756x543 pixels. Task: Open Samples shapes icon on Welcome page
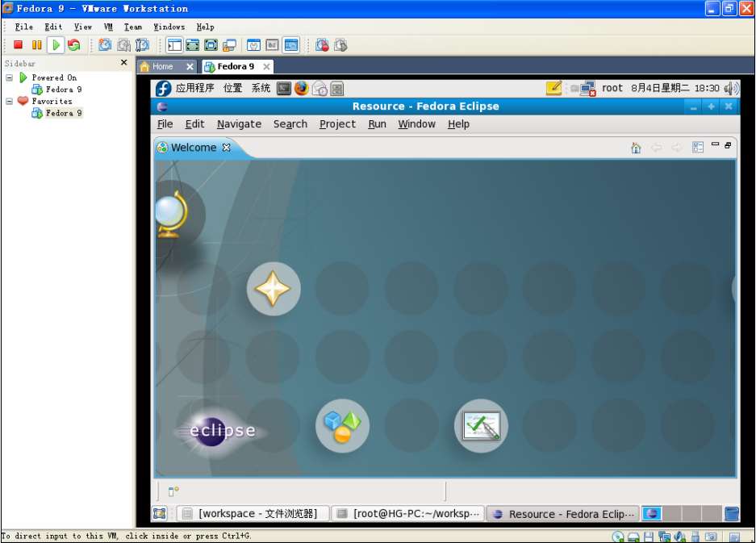tap(342, 426)
